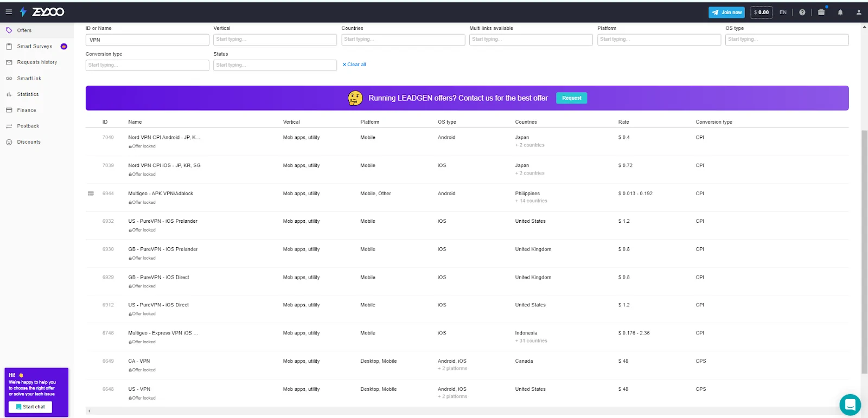Click the crown badge beside Smart Surveys

tap(64, 47)
